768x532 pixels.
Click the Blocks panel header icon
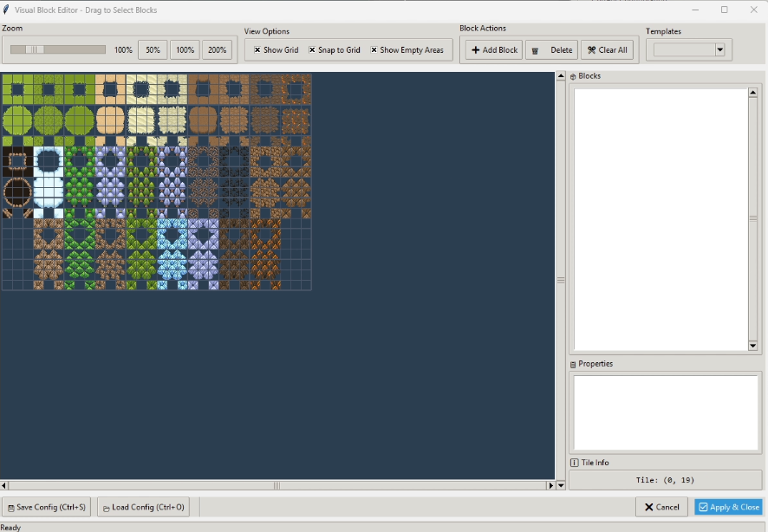[573, 76]
